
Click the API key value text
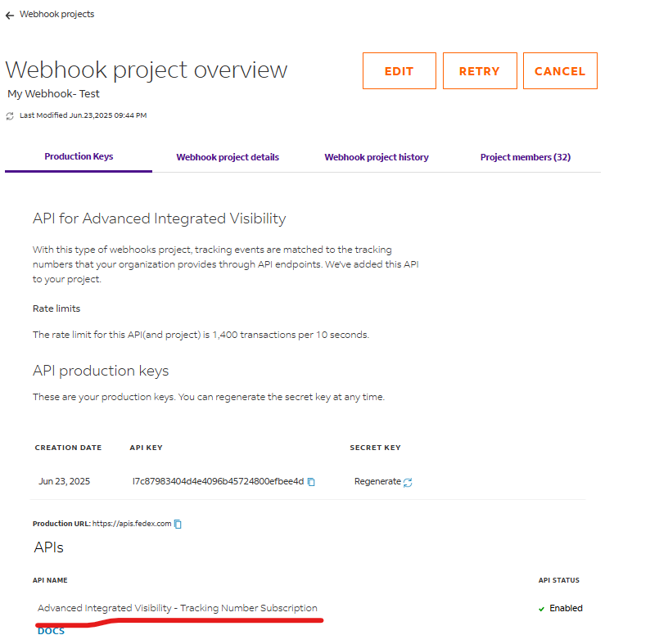tap(218, 481)
